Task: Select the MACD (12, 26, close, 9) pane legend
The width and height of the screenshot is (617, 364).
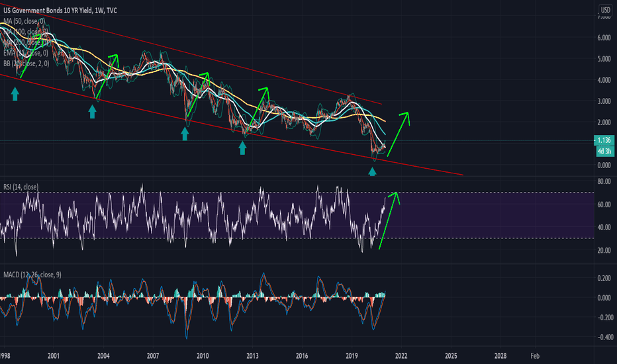Action: click(32, 275)
